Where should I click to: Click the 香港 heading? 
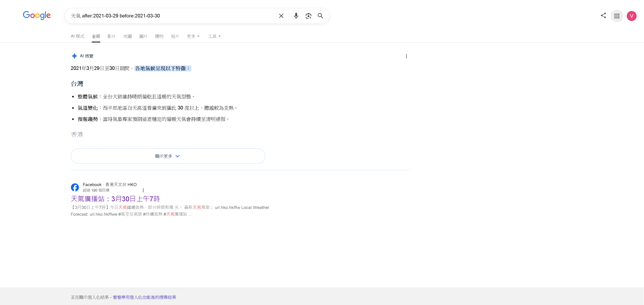(x=77, y=135)
